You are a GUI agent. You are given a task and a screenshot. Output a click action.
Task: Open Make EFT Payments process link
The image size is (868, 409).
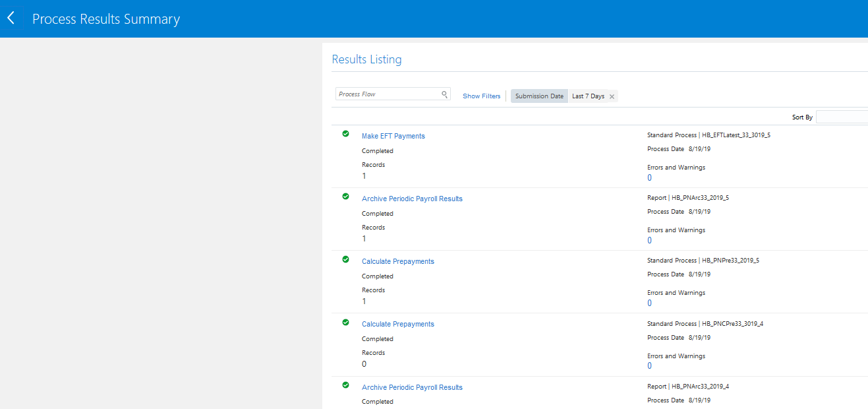coord(393,136)
